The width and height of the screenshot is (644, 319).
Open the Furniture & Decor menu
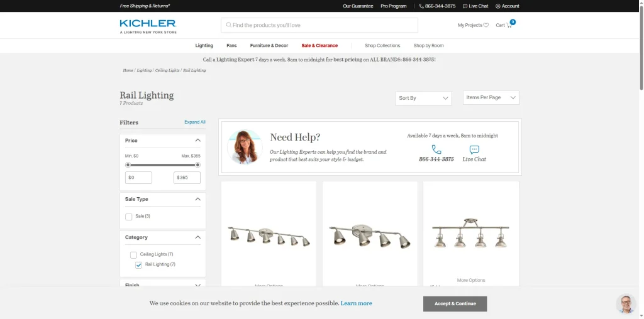269,45
